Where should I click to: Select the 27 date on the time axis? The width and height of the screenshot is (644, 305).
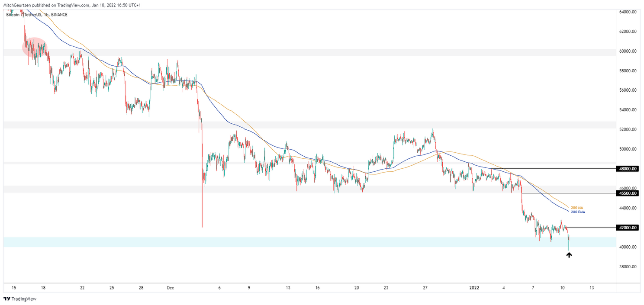[425, 288]
